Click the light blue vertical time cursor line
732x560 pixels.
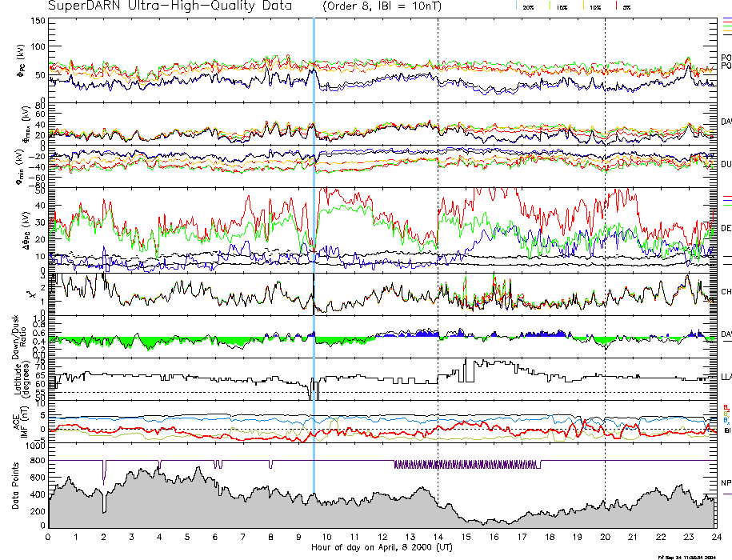tap(314, 240)
